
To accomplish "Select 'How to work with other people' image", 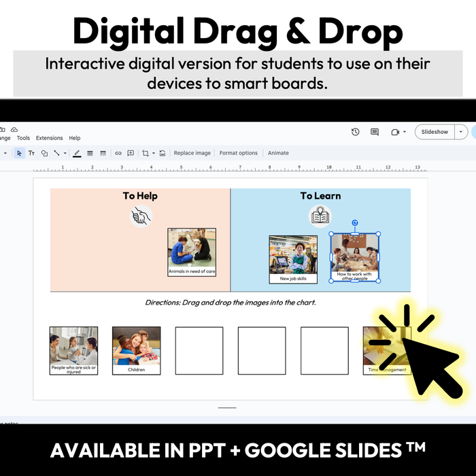I will pyautogui.click(x=354, y=258).
